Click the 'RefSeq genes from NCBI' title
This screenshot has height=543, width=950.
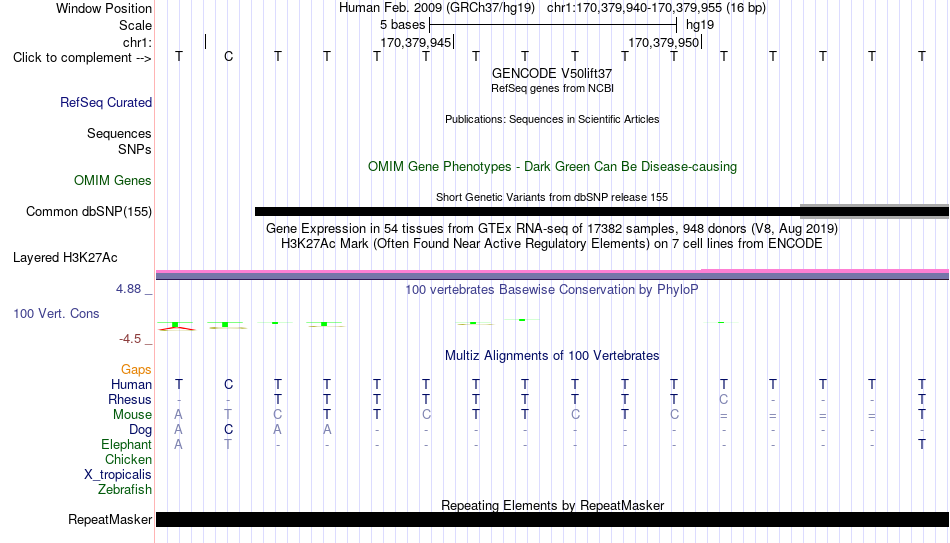click(x=552, y=88)
